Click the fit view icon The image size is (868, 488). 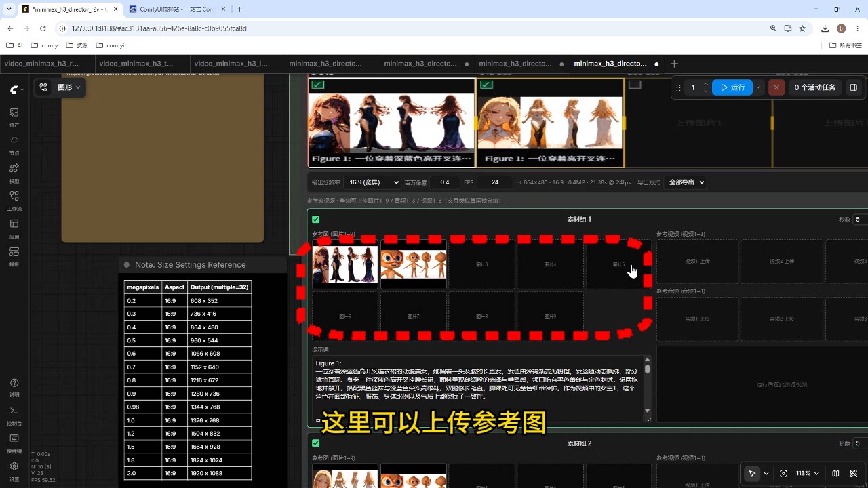click(784, 473)
